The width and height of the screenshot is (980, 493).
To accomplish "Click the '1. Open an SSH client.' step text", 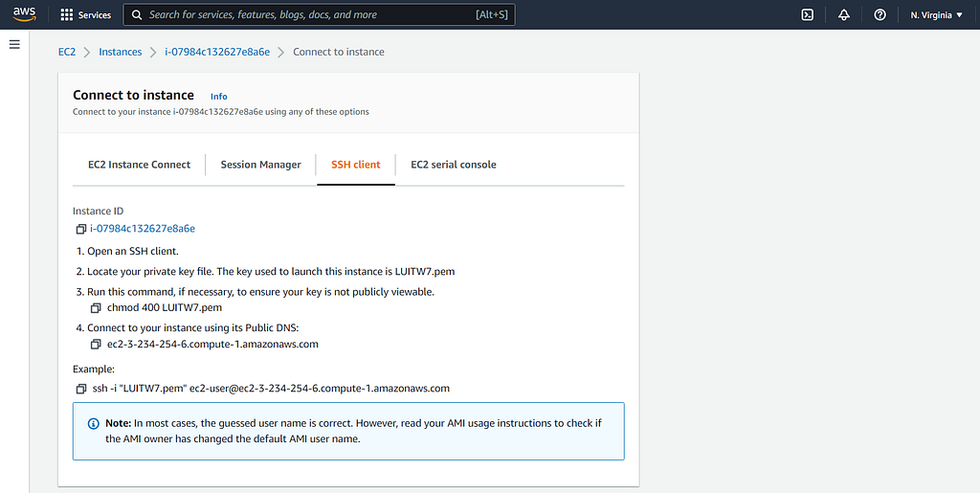I will (127, 251).
